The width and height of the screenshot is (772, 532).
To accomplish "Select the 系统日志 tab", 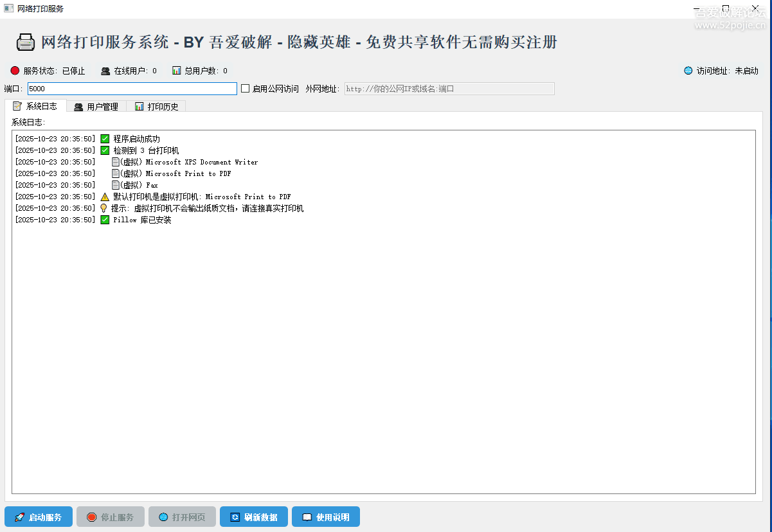I will [x=35, y=107].
